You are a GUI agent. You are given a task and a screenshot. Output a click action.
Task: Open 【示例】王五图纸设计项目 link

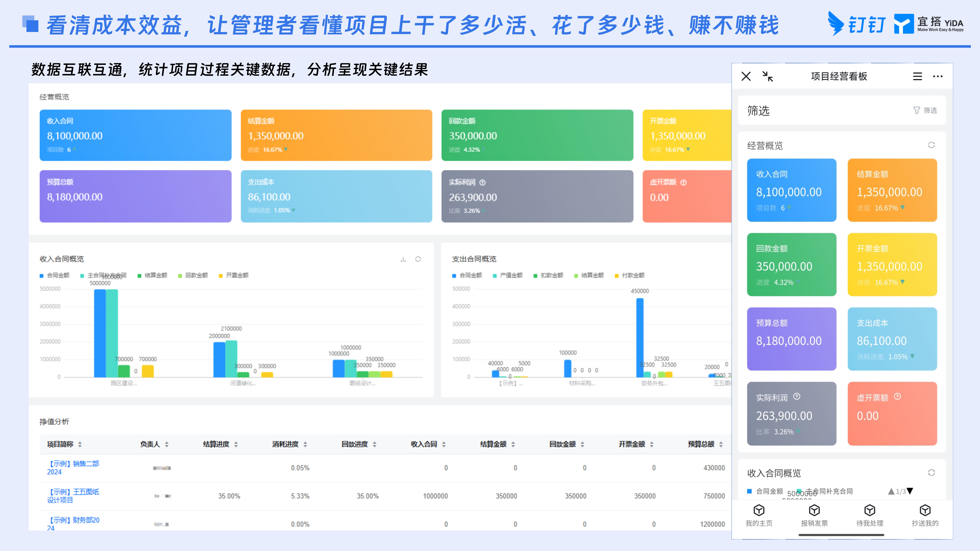pyautogui.click(x=73, y=496)
